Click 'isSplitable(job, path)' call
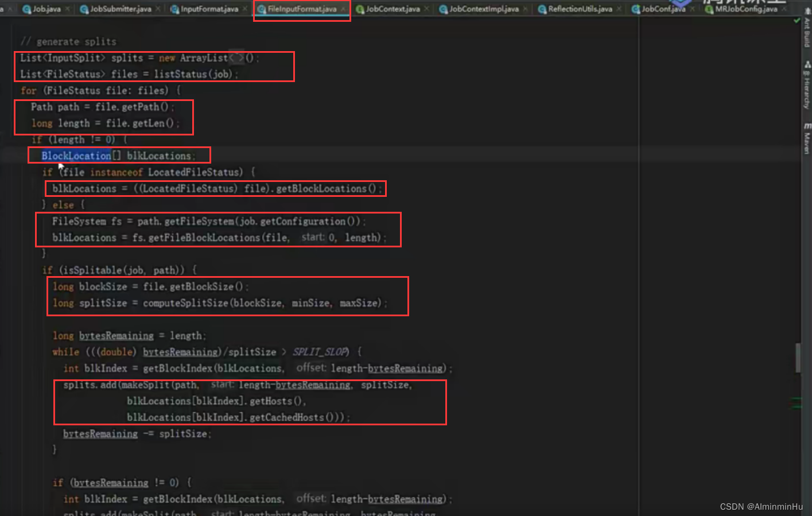 122,270
